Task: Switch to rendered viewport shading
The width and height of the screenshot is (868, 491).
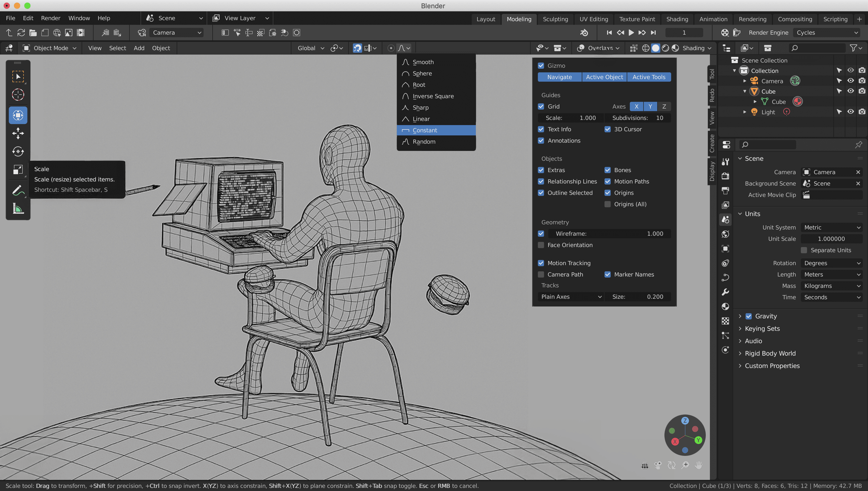Action: [x=675, y=48]
